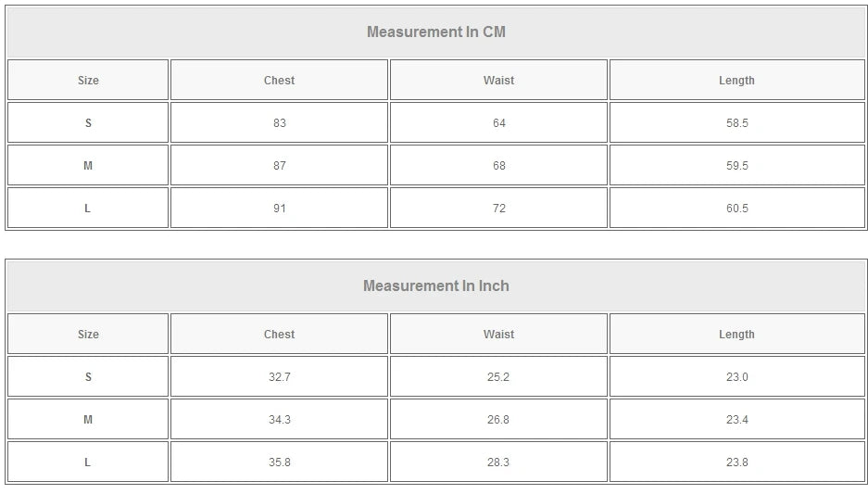Click the "Measurement In CM" table title
Image resolution: width=868 pixels, height=494 pixels.
coord(435,32)
